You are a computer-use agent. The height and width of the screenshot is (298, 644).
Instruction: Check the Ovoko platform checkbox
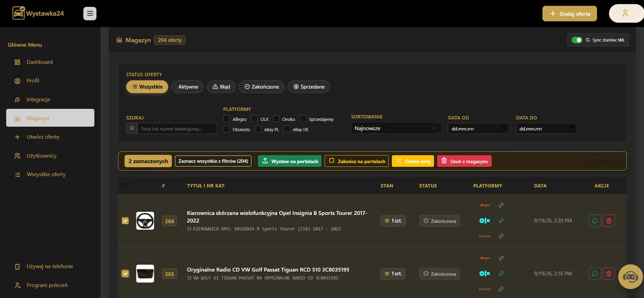coord(277,119)
